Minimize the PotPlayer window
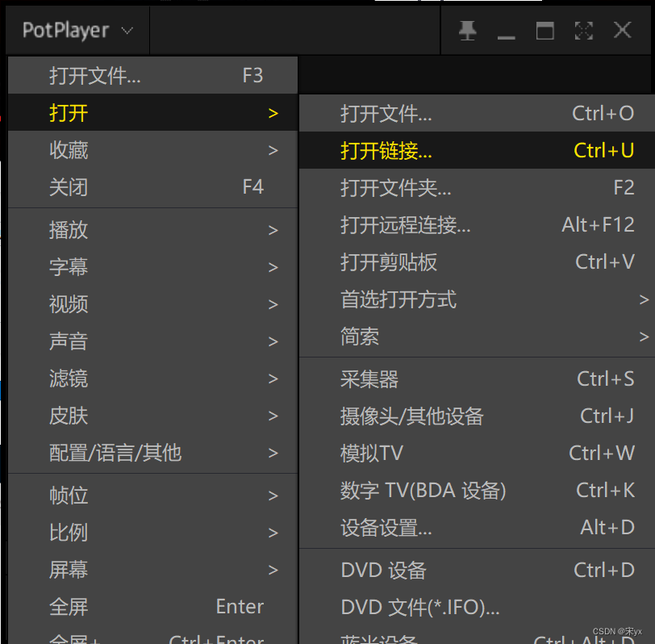The width and height of the screenshot is (655, 644). pyautogui.click(x=507, y=31)
